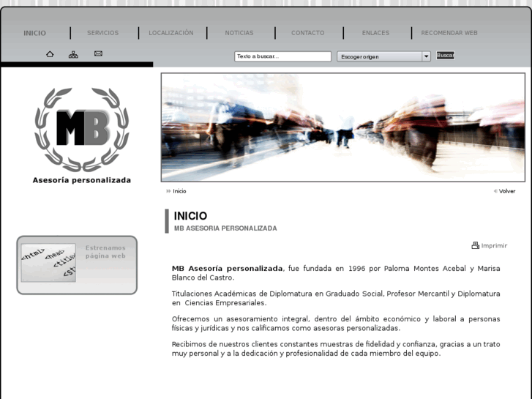This screenshot has height=399, width=532.
Task: Open the sitemap icon
Action: click(x=73, y=54)
